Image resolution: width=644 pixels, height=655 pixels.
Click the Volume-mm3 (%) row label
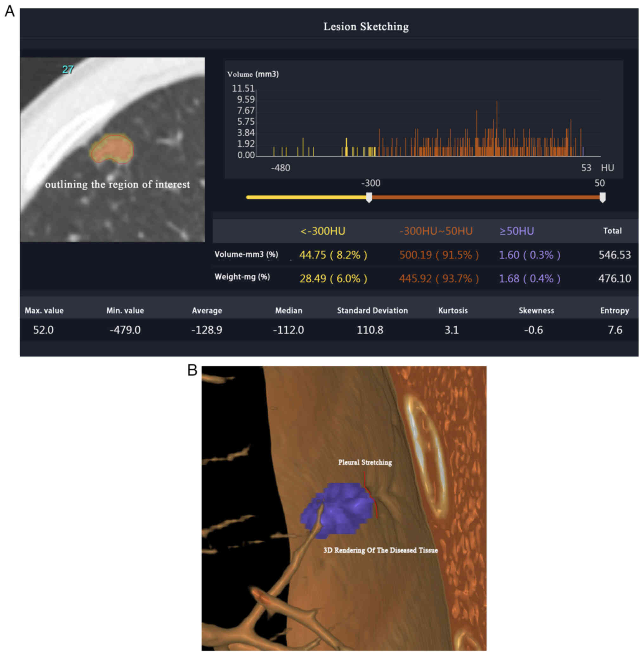(246, 254)
